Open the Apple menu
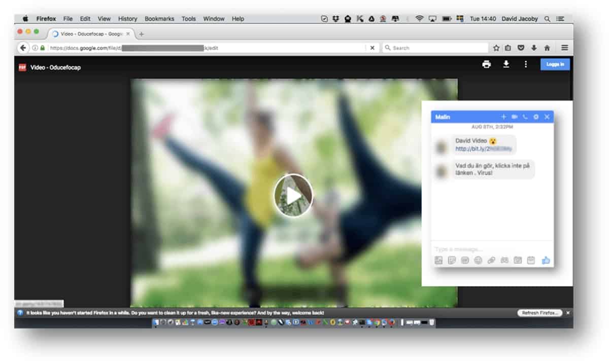This screenshot has height=364, width=609. pos(25,19)
